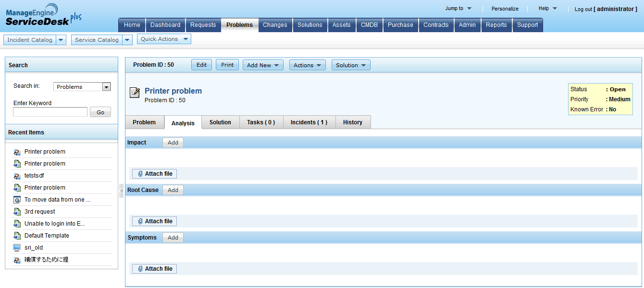Open the Quick Actions dropdown
Viewport: 644px width, 288px height.
pos(164,39)
